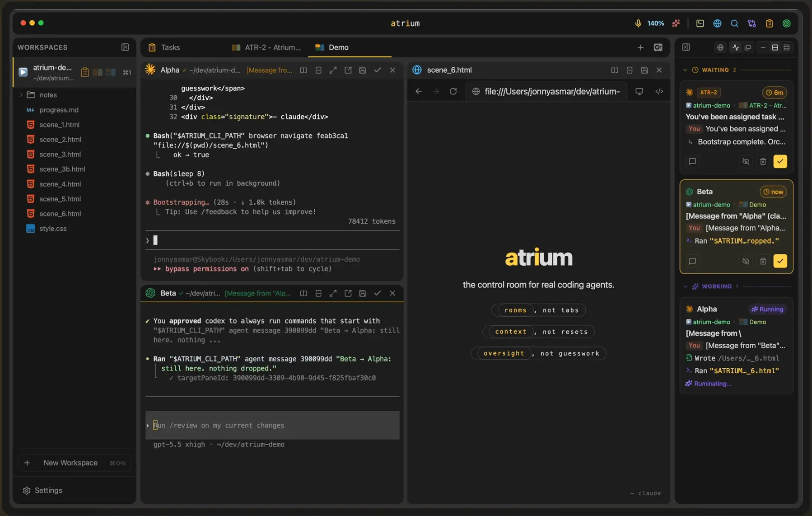The image size is (812, 516).
Task: Open Settings
Action: pyautogui.click(x=43, y=490)
